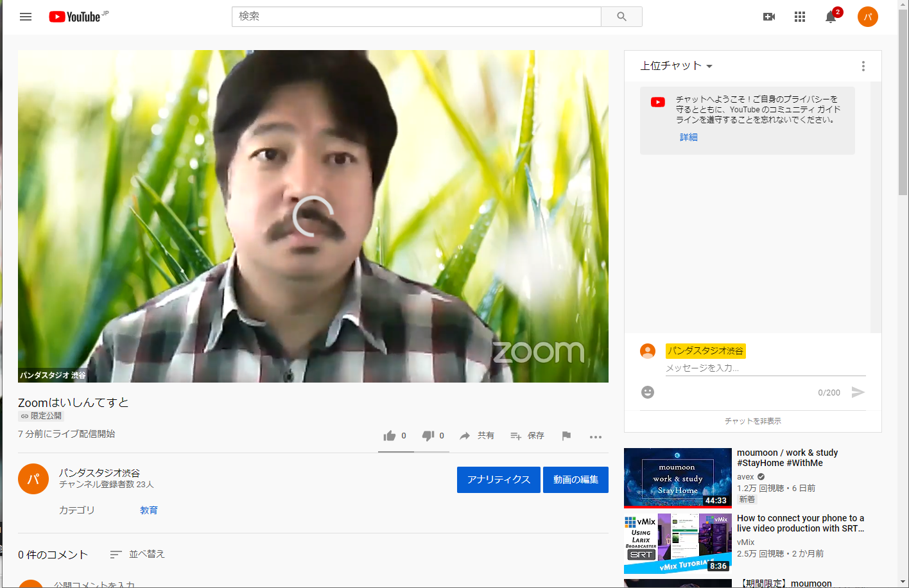909x588 pixels.
Task: Click the chat user avatar
Action: point(648,350)
